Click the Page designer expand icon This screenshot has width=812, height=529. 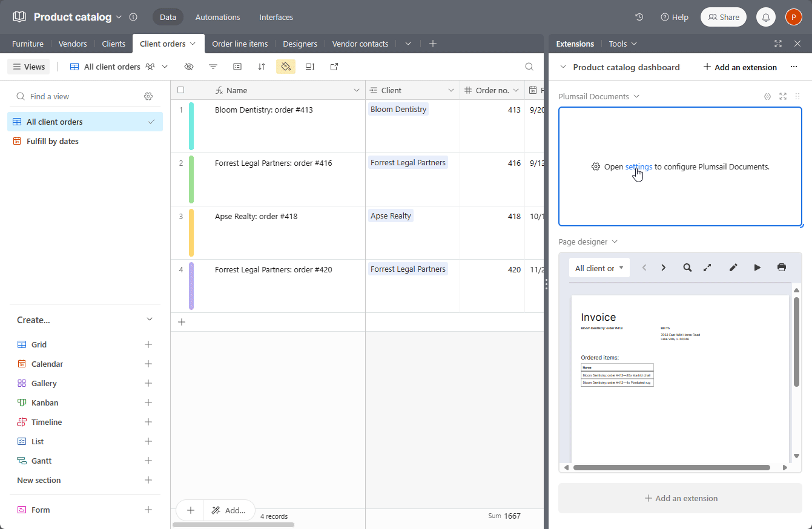click(707, 268)
